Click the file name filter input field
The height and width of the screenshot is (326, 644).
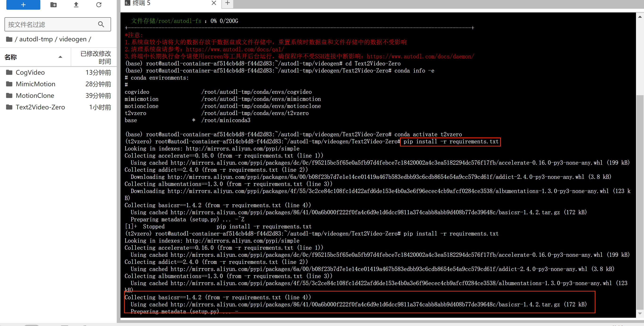coord(50,24)
